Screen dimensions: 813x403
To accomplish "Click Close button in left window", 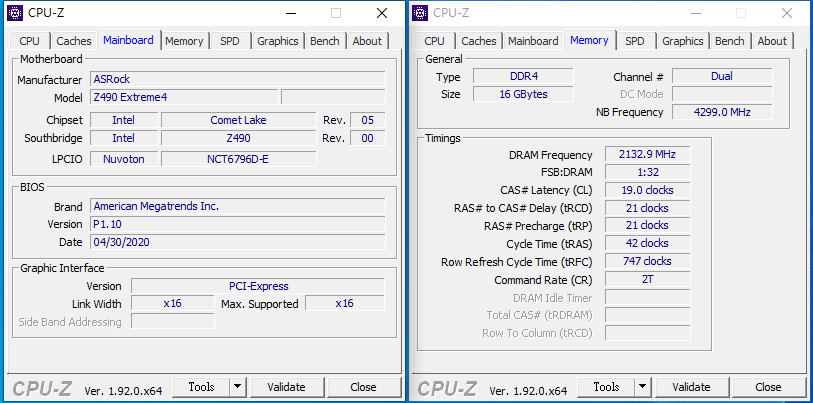I will pyautogui.click(x=363, y=387).
